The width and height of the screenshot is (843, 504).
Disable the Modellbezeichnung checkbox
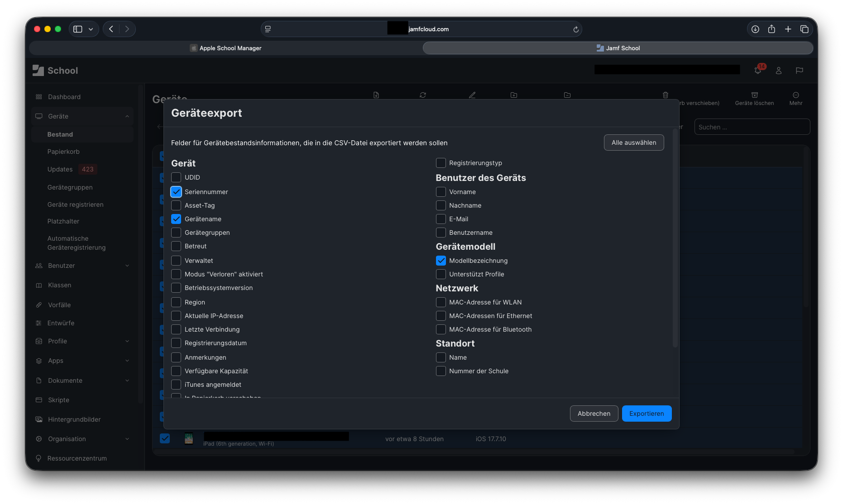point(441,261)
